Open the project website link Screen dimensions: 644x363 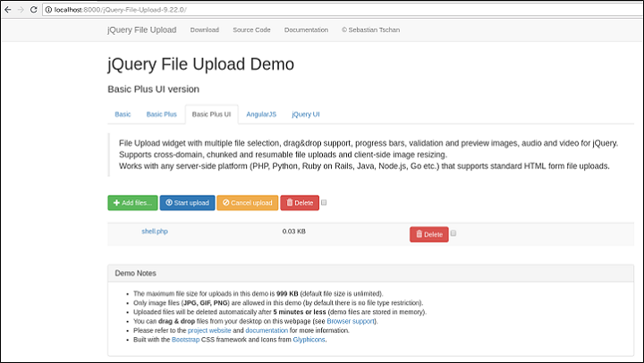point(209,330)
